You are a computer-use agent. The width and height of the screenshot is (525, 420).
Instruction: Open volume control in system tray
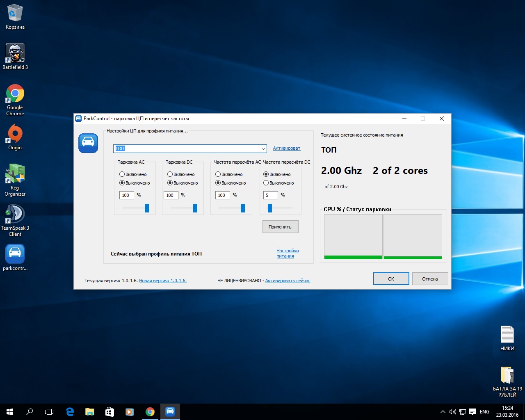tap(452, 412)
